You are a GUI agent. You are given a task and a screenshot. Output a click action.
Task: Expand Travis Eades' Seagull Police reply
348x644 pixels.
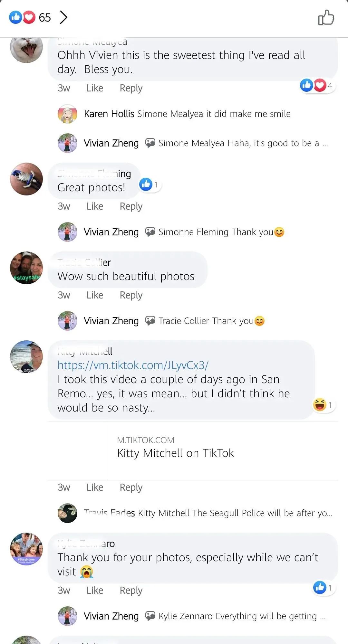(x=235, y=513)
